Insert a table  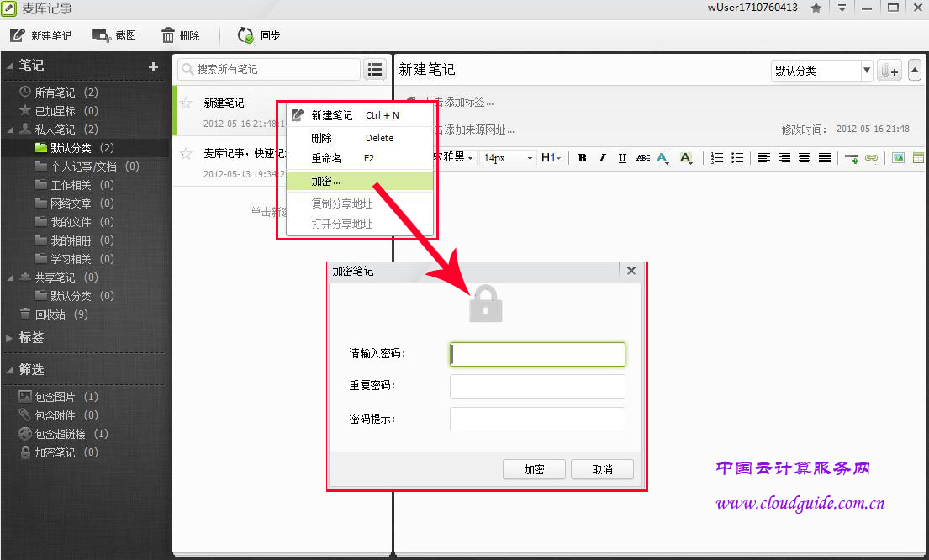click(918, 157)
